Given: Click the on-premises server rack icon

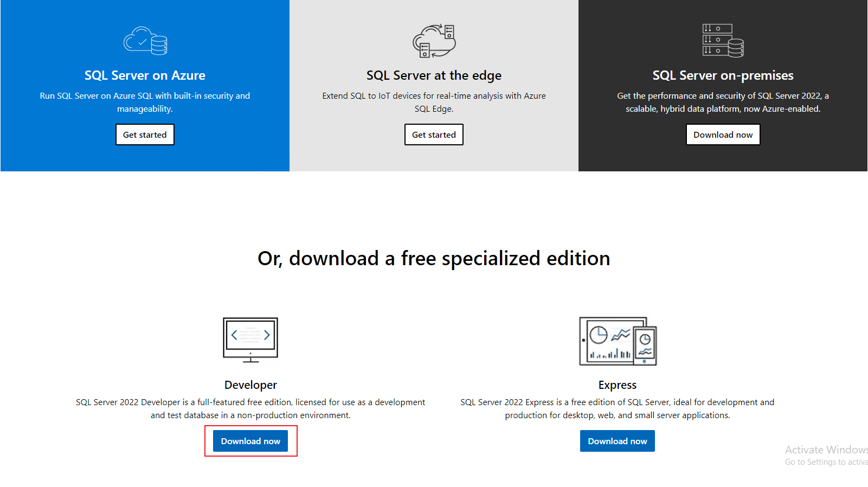Looking at the screenshot, I should [x=723, y=41].
